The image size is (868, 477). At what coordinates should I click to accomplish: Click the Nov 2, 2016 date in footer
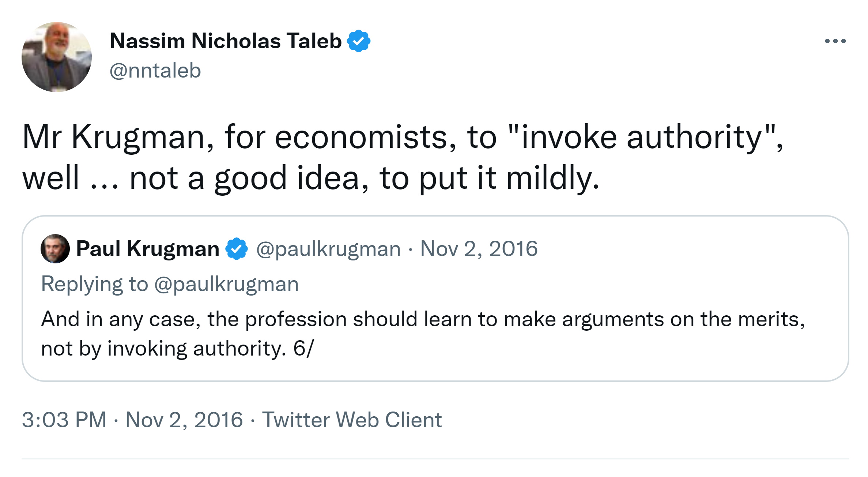tap(184, 420)
